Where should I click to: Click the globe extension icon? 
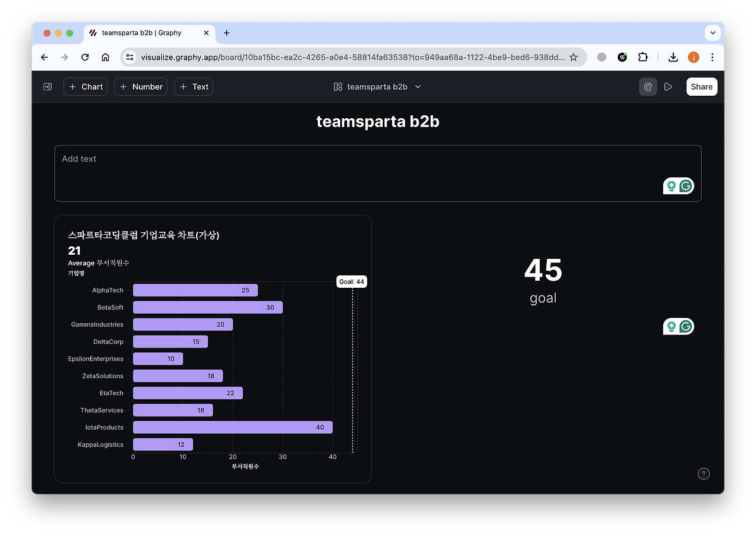pos(602,57)
